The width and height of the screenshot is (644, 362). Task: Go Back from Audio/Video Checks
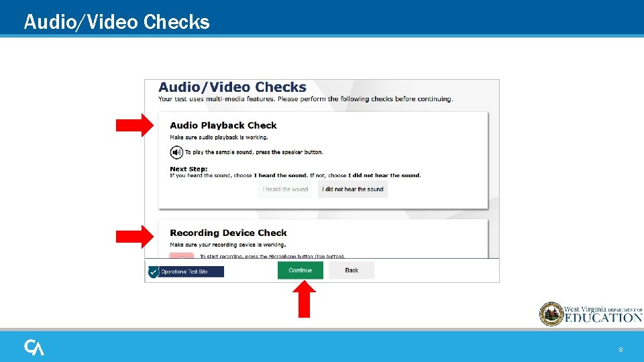pyautogui.click(x=352, y=270)
